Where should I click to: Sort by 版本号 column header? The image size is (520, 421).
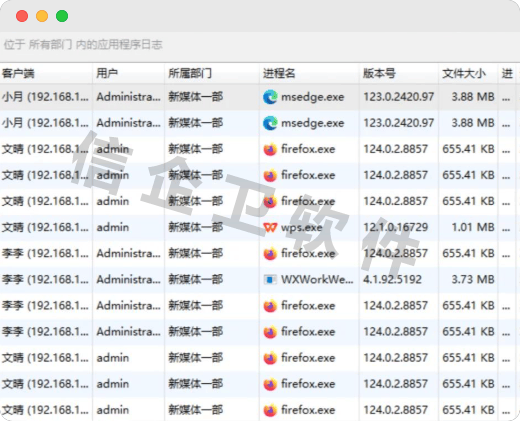pos(379,73)
